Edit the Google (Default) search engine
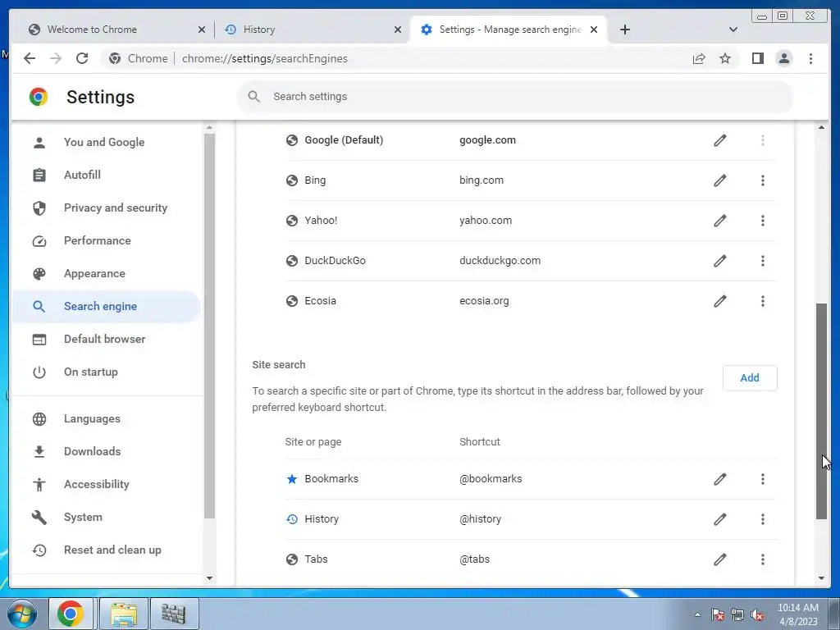Screen dimensions: 840x630 [720, 140]
